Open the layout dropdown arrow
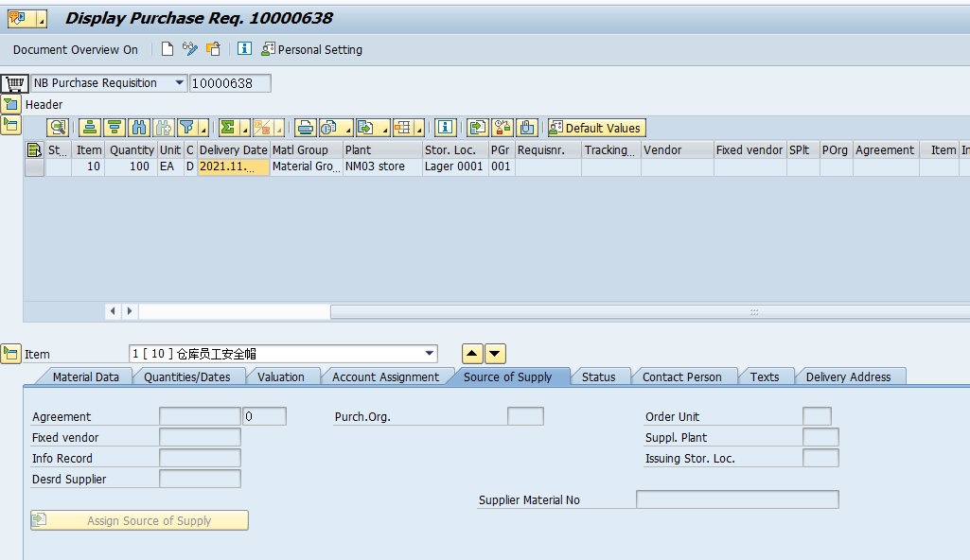Viewport: 970px width, 560px height. click(x=419, y=128)
